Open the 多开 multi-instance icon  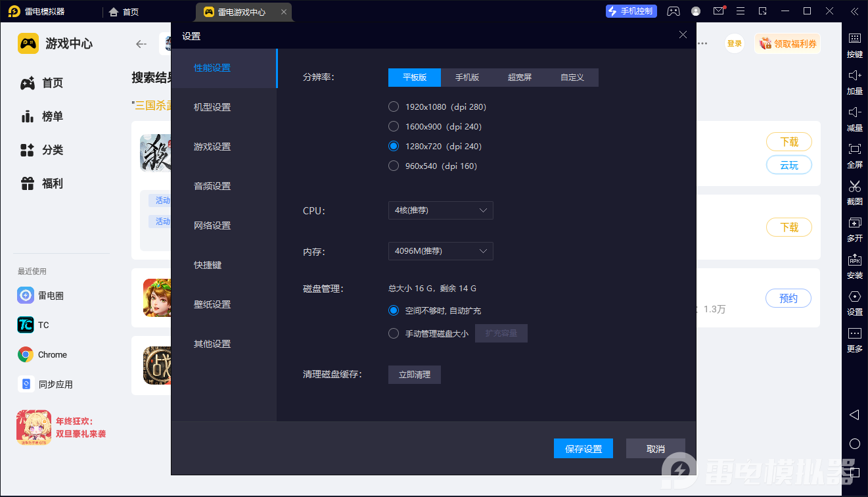click(x=854, y=223)
